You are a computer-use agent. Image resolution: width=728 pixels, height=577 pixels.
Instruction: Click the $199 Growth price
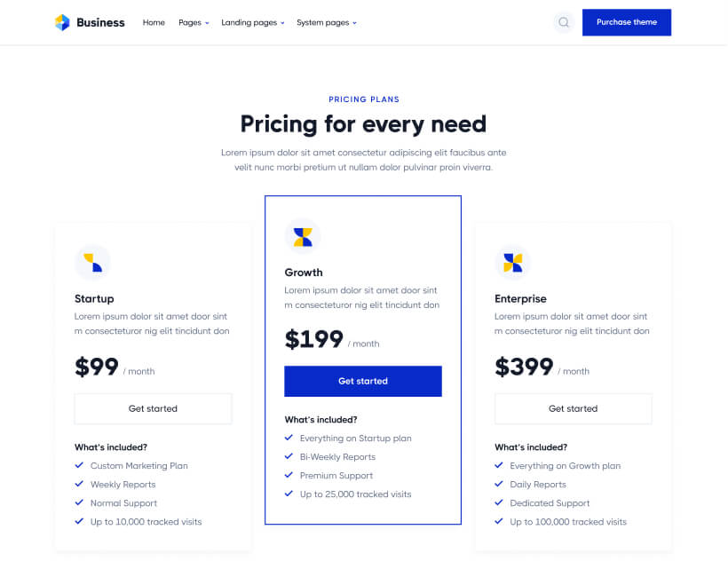point(313,339)
